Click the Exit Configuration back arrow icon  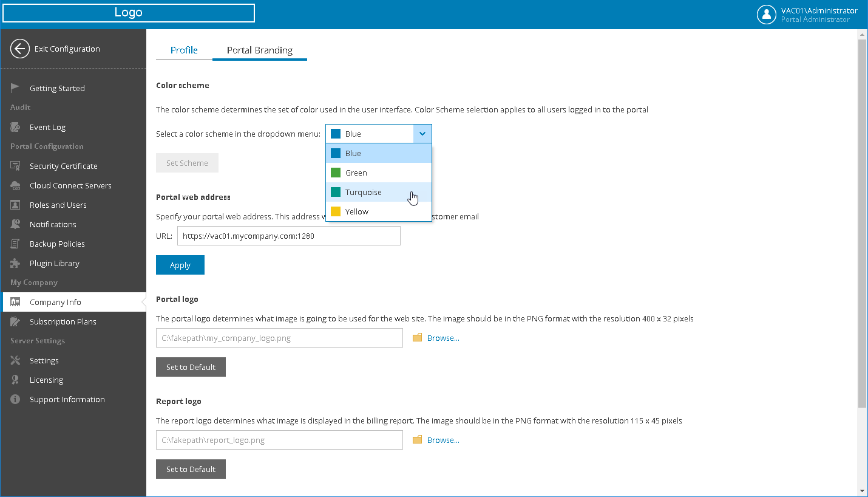pyautogui.click(x=20, y=49)
